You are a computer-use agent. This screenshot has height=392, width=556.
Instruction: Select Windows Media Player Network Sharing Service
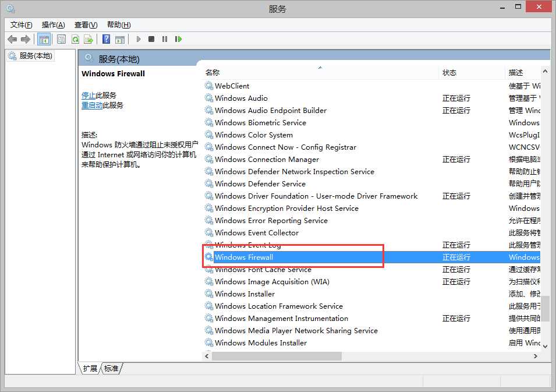[x=371, y=331]
